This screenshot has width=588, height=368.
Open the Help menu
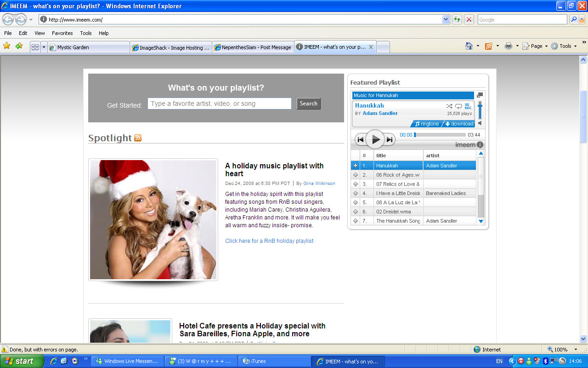coord(104,33)
